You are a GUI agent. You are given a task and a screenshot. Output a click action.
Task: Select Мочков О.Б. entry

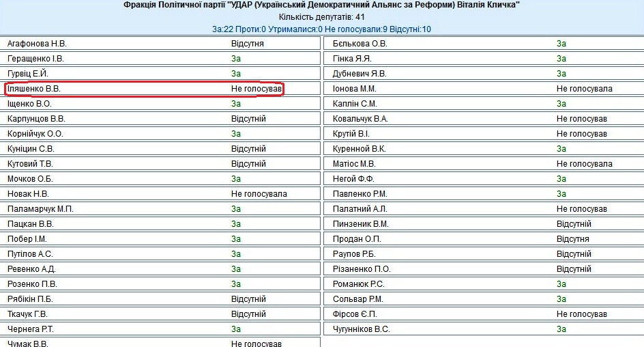pos(31,179)
